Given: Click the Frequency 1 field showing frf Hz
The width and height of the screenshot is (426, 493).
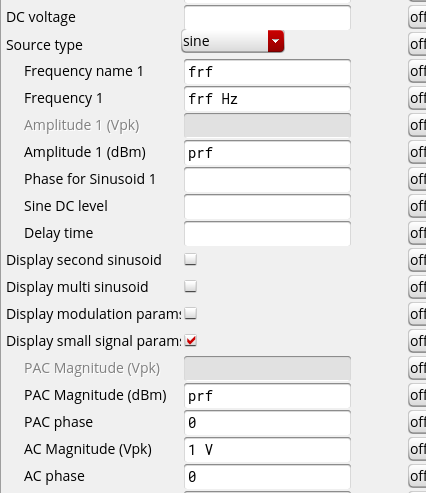Looking at the screenshot, I should [267, 99].
